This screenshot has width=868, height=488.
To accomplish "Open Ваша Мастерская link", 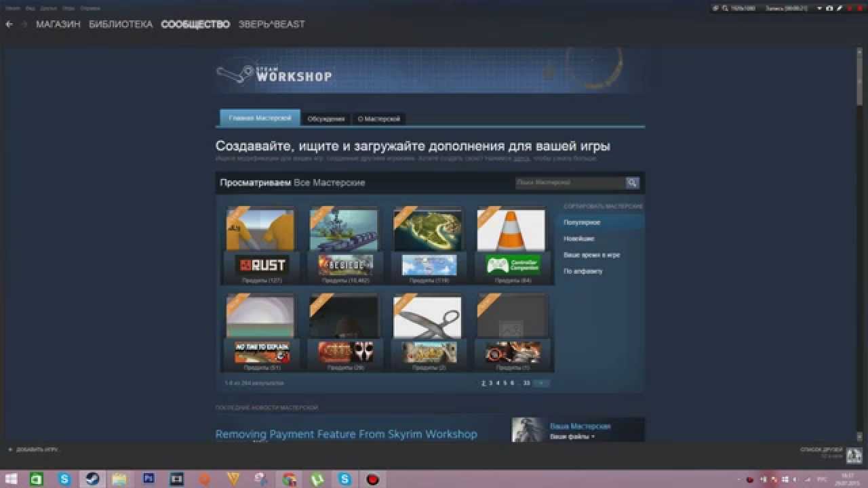I will 580,426.
